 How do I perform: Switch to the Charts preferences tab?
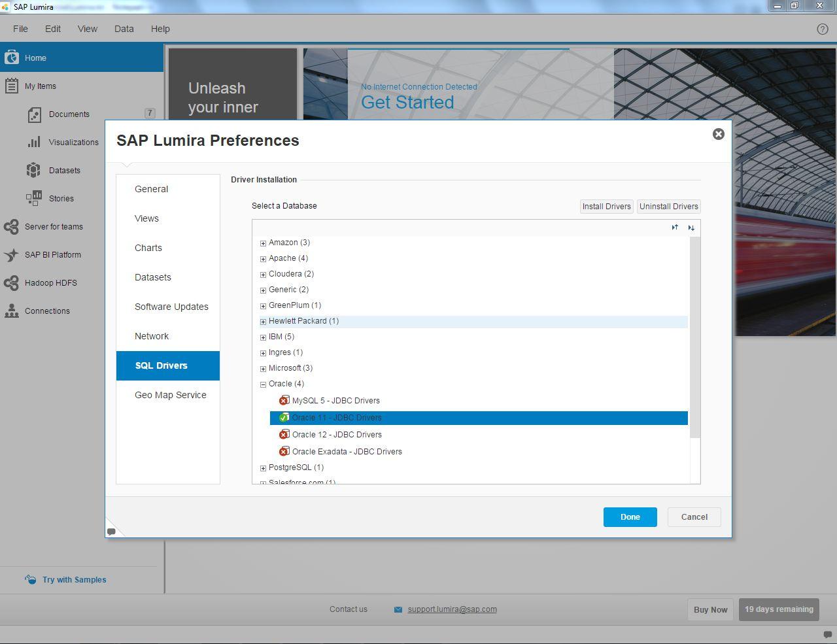(168, 248)
